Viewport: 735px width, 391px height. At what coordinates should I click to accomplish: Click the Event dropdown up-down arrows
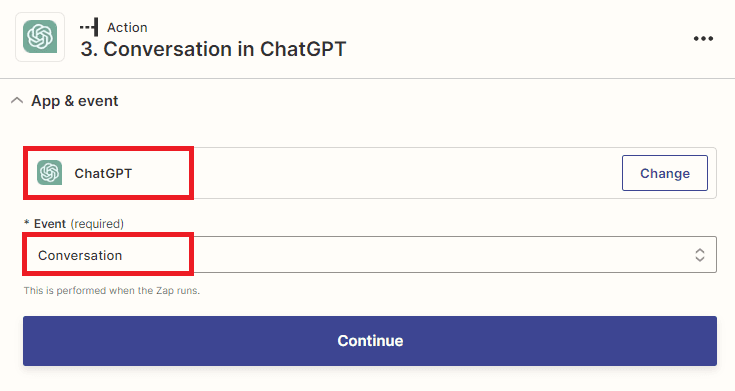(699, 255)
